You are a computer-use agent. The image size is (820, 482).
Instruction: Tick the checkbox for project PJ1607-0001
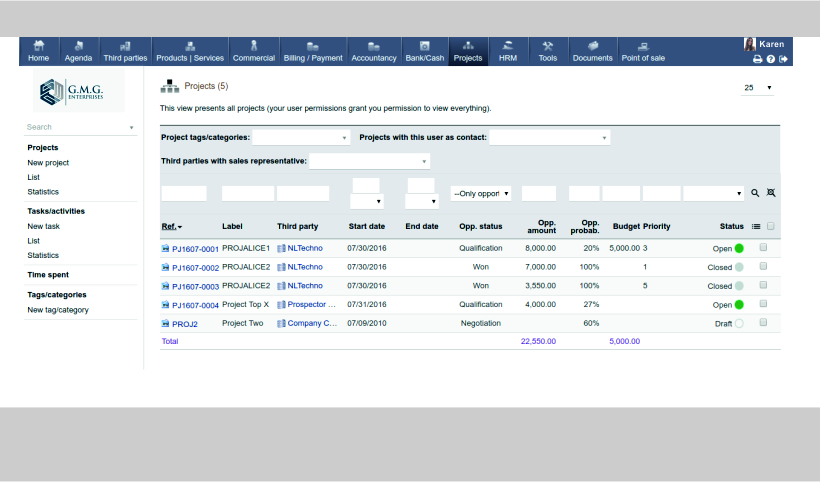coord(763,247)
